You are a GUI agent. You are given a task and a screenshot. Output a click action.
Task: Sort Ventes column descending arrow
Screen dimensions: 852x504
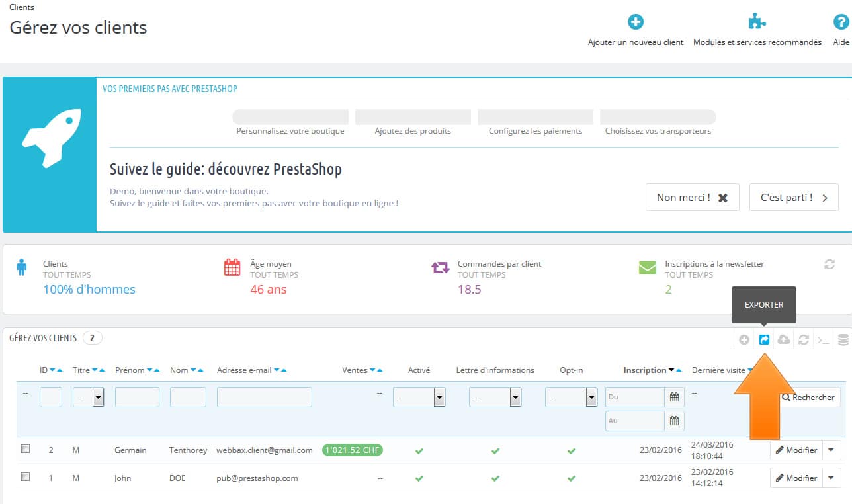(372, 370)
